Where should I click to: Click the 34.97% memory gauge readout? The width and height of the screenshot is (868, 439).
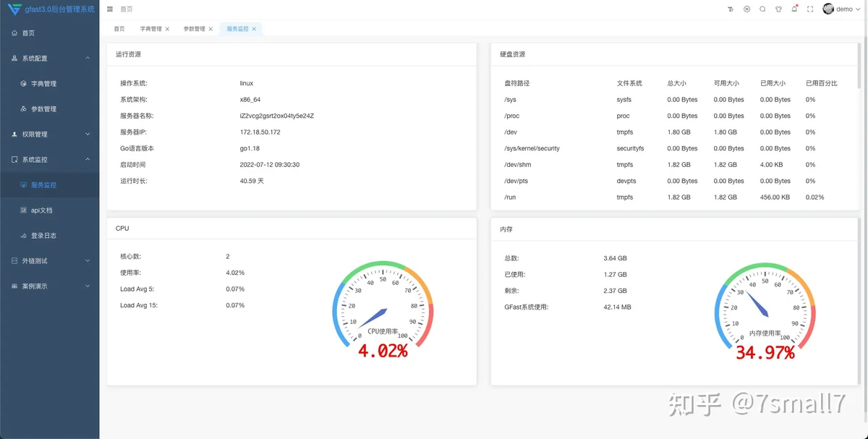pyautogui.click(x=765, y=353)
